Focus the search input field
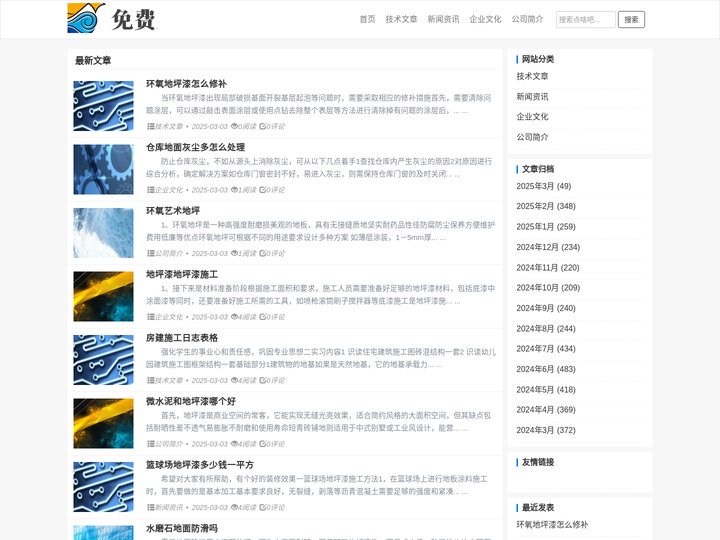The width and height of the screenshot is (720, 540). pos(585,19)
